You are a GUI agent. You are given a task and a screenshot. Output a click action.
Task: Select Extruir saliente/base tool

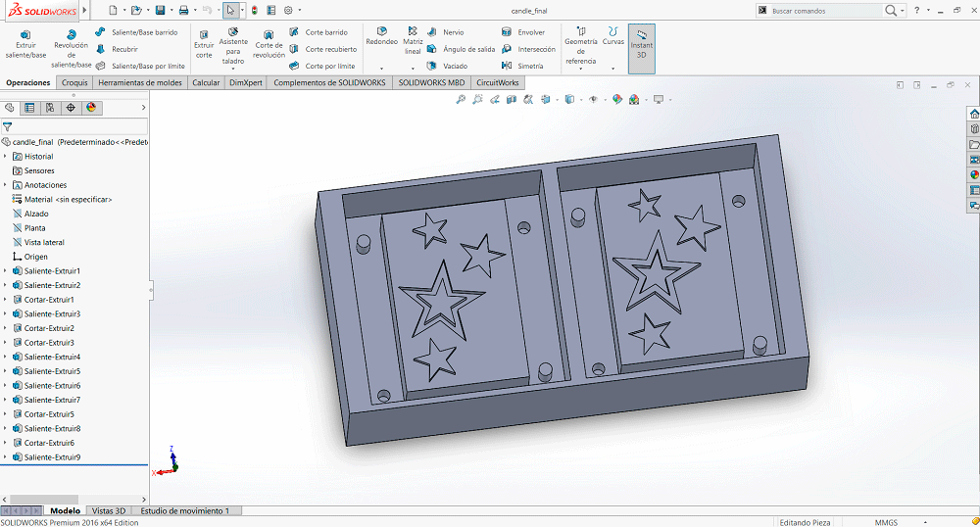[x=25, y=44]
